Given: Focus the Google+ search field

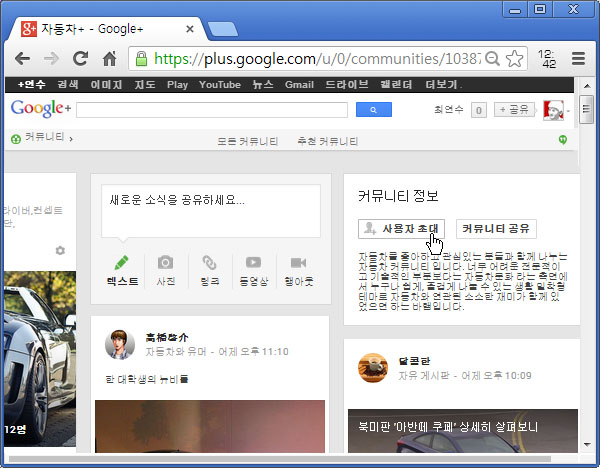Looking at the screenshot, I should pyautogui.click(x=212, y=110).
